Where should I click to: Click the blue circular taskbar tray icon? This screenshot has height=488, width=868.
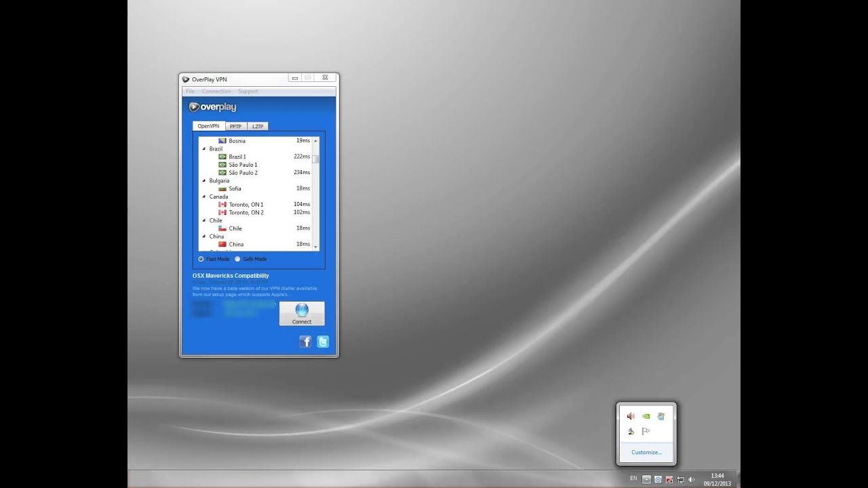click(x=658, y=479)
